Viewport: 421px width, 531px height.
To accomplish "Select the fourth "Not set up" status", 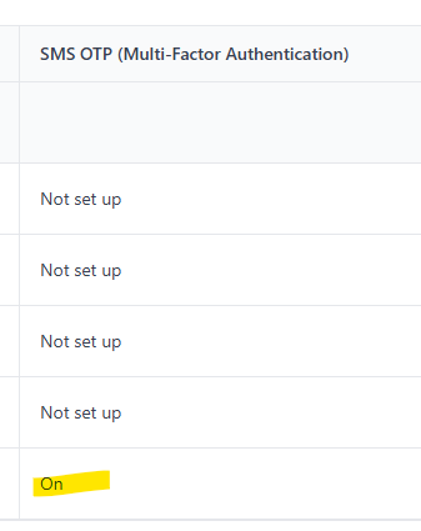I will point(81,412).
